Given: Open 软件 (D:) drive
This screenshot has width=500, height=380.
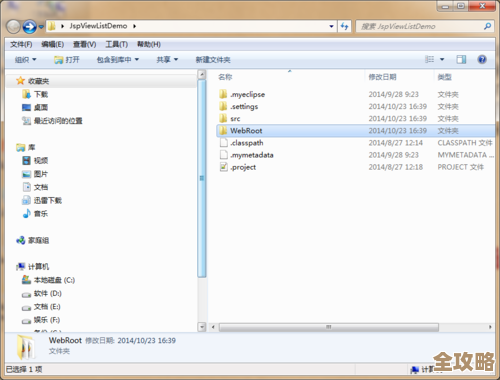Looking at the screenshot, I should (x=48, y=293).
